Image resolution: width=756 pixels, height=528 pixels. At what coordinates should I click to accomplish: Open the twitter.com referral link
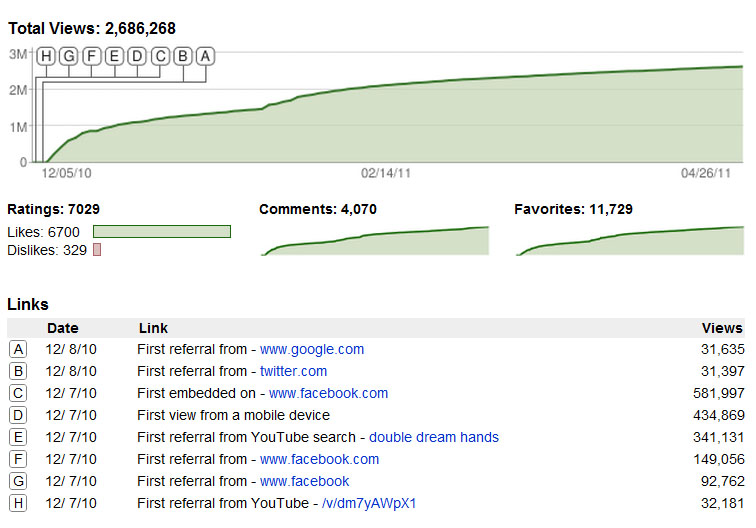pyautogui.click(x=293, y=371)
